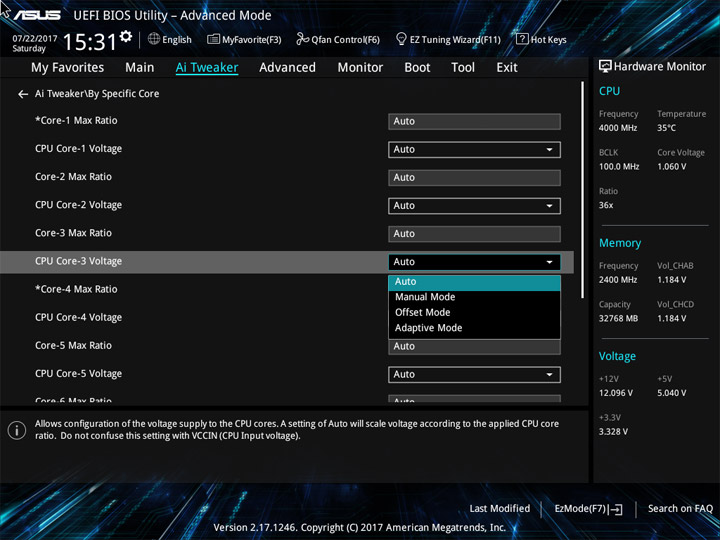The width and height of the screenshot is (720, 540).
Task: Click the settings gear next to the clock
Action: pos(126,37)
